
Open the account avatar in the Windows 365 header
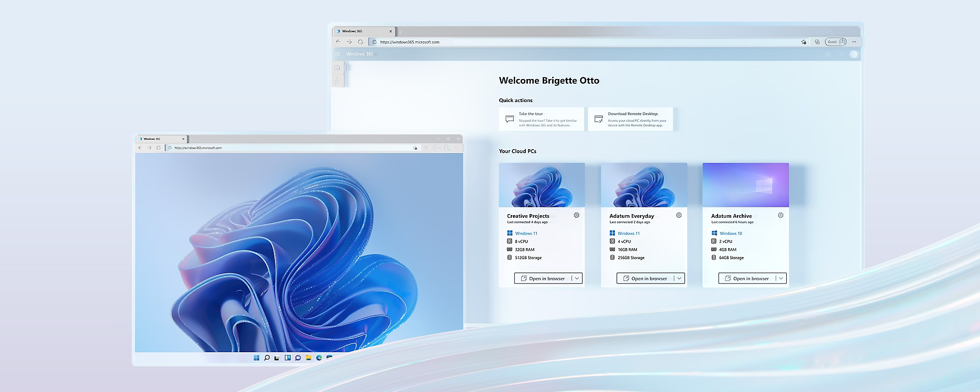point(854,54)
